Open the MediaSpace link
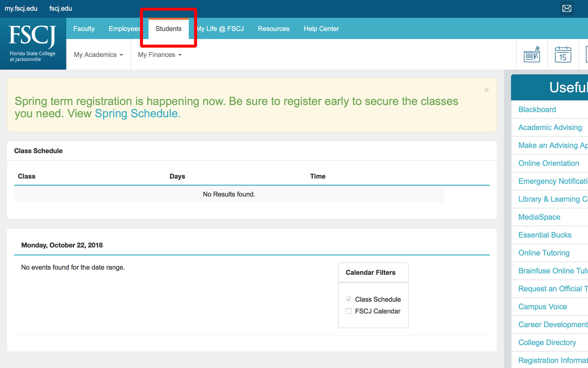The height and width of the screenshot is (368, 588). point(539,217)
